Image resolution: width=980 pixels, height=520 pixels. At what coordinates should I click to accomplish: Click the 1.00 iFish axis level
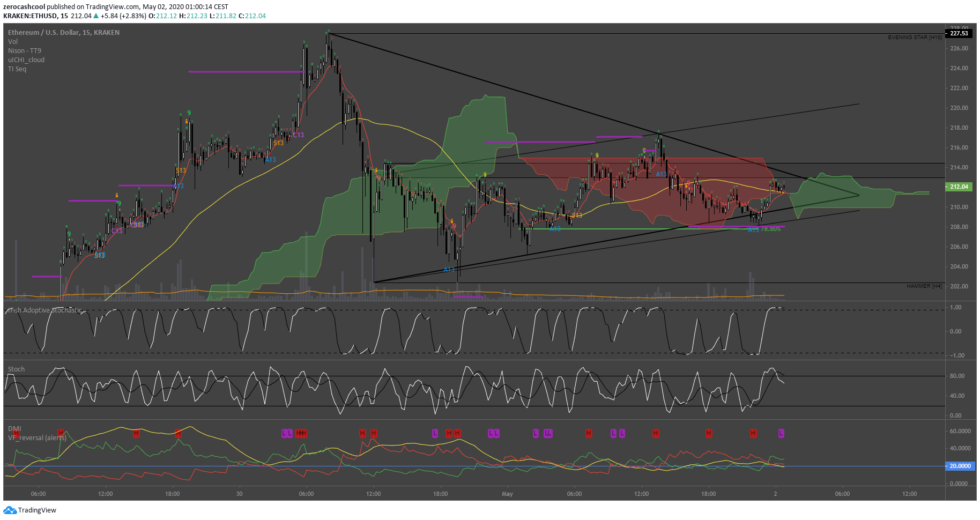point(955,307)
